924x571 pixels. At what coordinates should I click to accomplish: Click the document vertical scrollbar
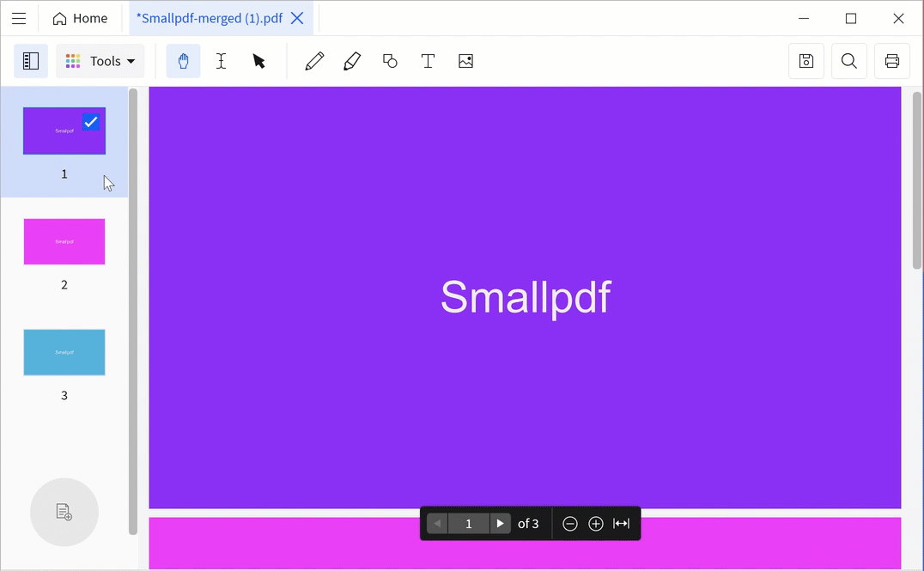pos(917,180)
